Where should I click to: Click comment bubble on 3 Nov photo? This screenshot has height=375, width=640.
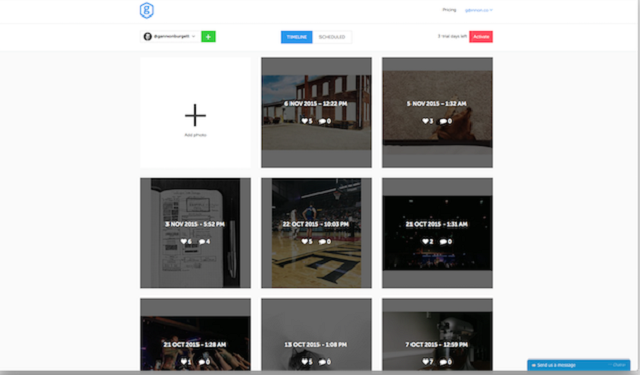202,242
